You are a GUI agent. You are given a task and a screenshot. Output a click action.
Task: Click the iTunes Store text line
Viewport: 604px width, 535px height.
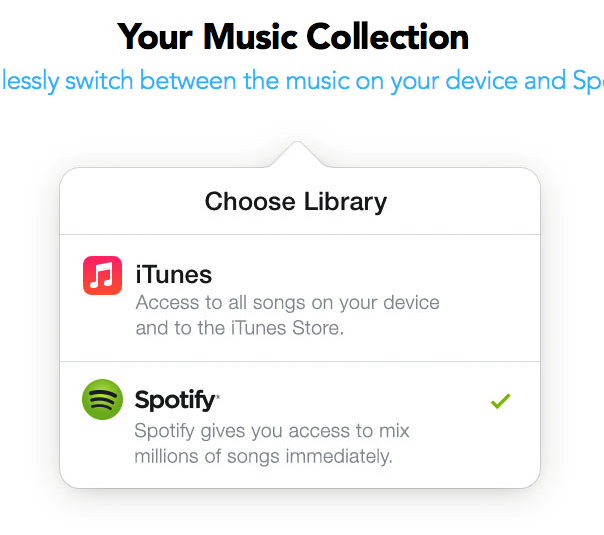click(240, 328)
